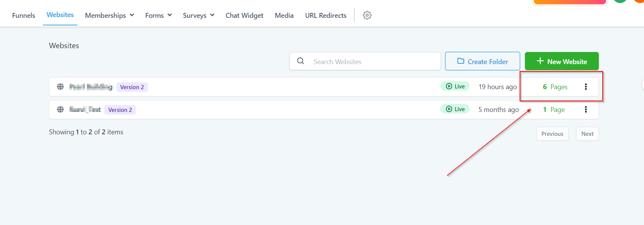Screen dimensions: 644x225
Task: Click globe icon of the first website
Action: [x=60, y=87]
